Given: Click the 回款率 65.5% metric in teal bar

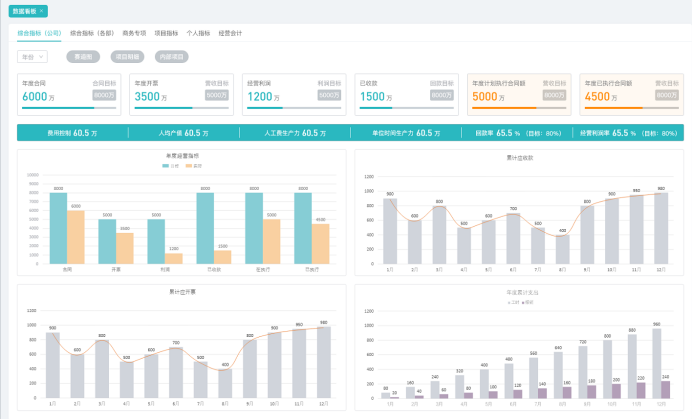Looking at the screenshot, I should (518, 132).
